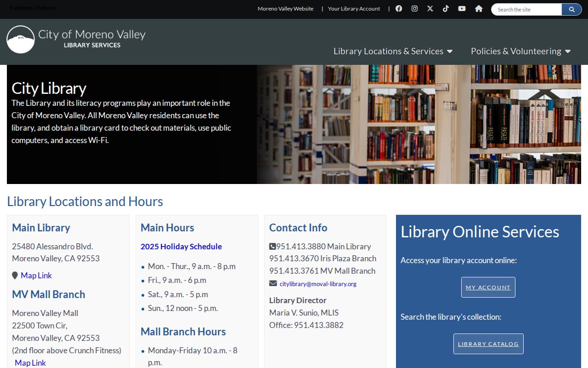
Task: Click the Library Online Services heading
Action: point(480,232)
